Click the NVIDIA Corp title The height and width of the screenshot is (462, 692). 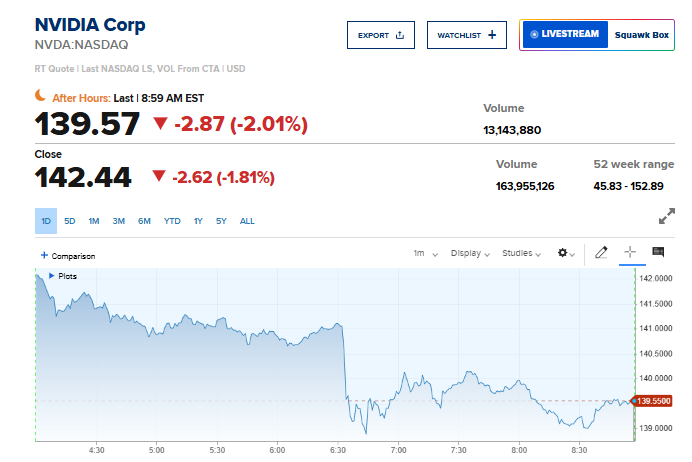[x=90, y=25]
